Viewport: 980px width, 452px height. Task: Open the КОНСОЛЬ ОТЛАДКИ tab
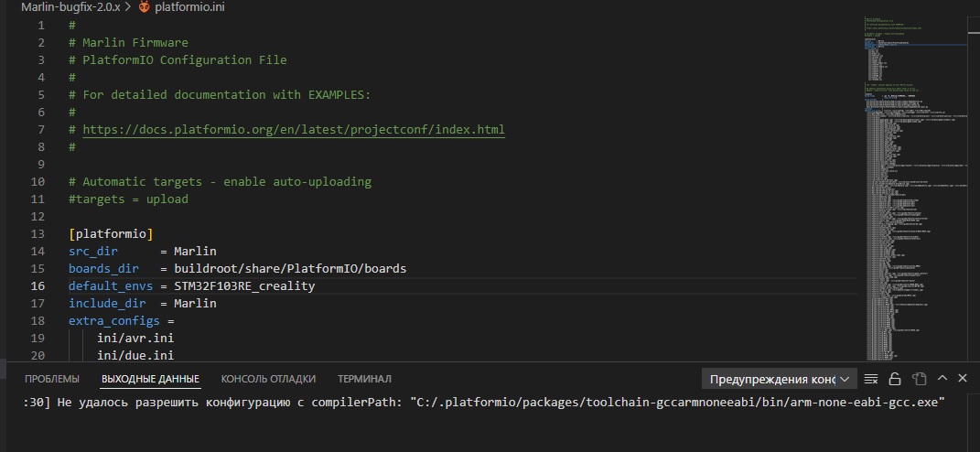(x=268, y=379)
